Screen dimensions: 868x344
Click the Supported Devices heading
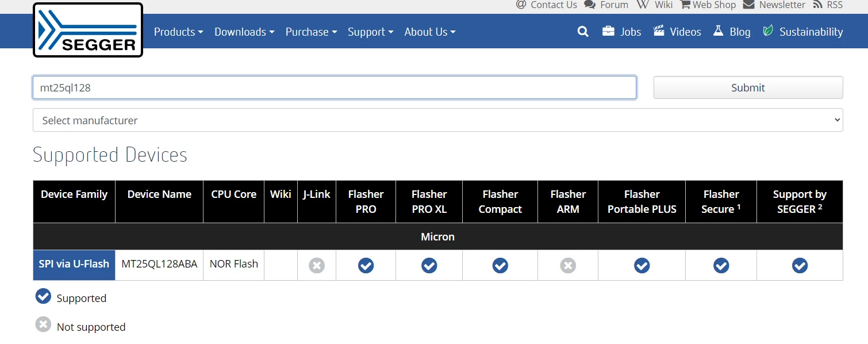point(110,155)
